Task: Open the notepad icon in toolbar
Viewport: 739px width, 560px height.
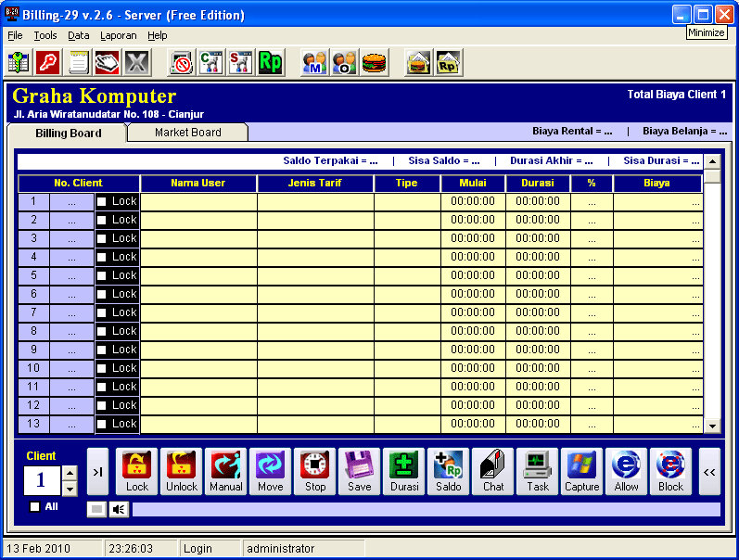Action: coord(78,62)
